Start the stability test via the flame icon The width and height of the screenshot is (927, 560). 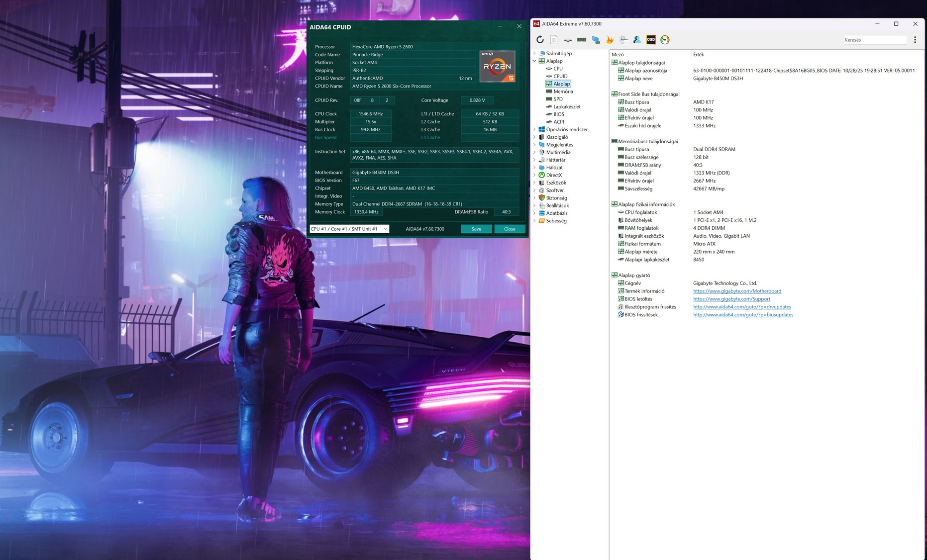tap(610, 40)
